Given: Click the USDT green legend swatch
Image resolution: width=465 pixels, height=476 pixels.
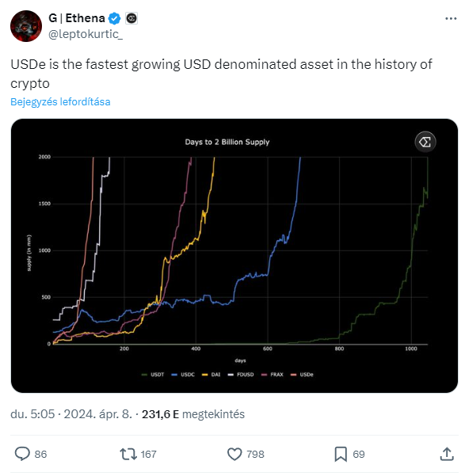Looking at the screenshot, I should point(145,375).
